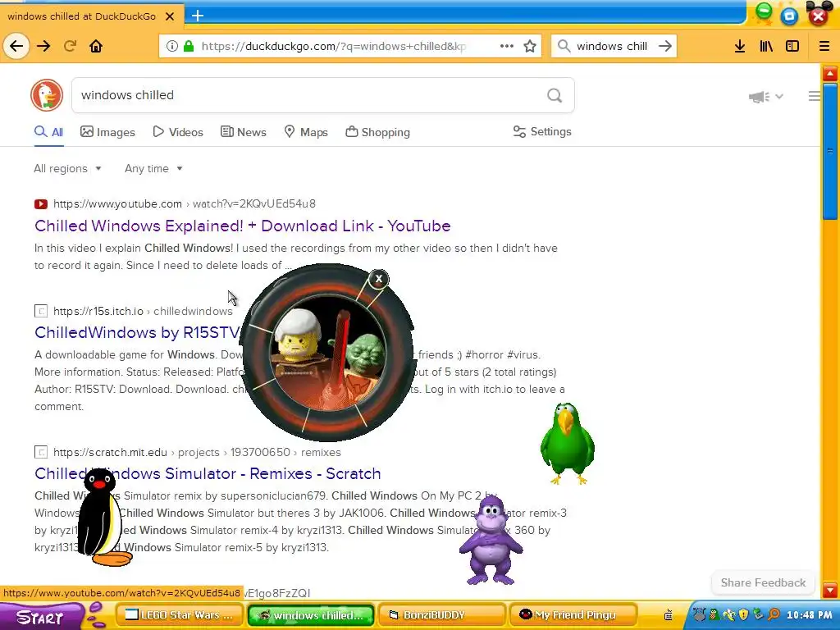Close the DuckDuckGo browser tab

(170, 16)
